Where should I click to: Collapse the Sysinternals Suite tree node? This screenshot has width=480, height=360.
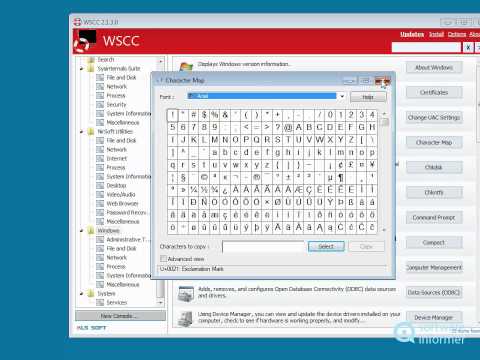click(x=82, y=69)
